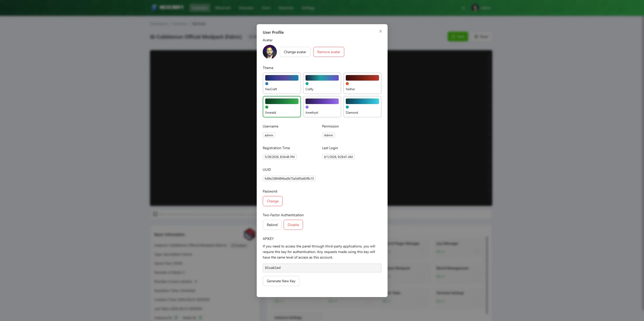
Task: Click the APIKEY Disabled field
Action: 322,268
